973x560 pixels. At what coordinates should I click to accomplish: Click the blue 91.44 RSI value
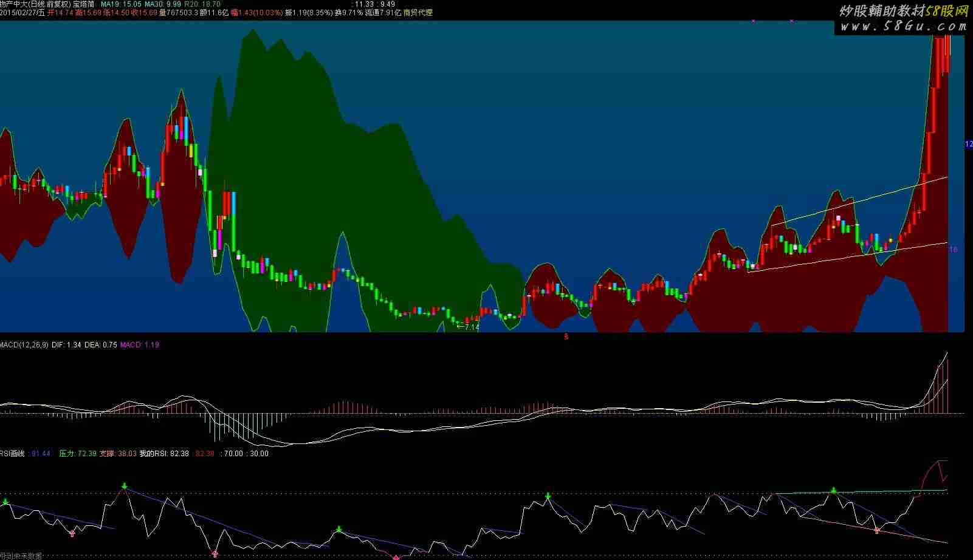41,453
